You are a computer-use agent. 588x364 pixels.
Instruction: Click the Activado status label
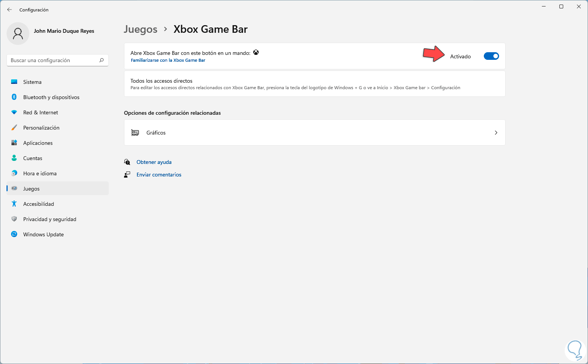coord(461,56)
